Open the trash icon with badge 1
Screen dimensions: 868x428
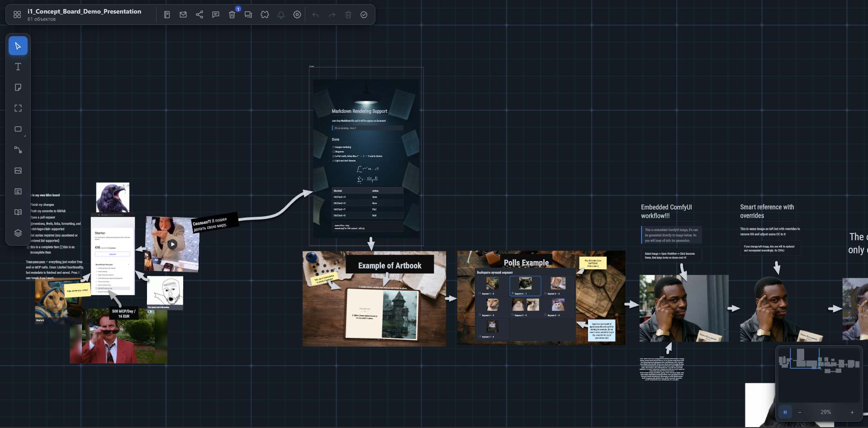[x=232, y=14]
